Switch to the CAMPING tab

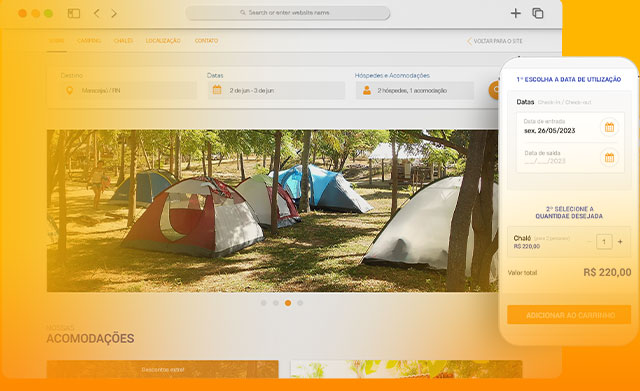[89, 41]
